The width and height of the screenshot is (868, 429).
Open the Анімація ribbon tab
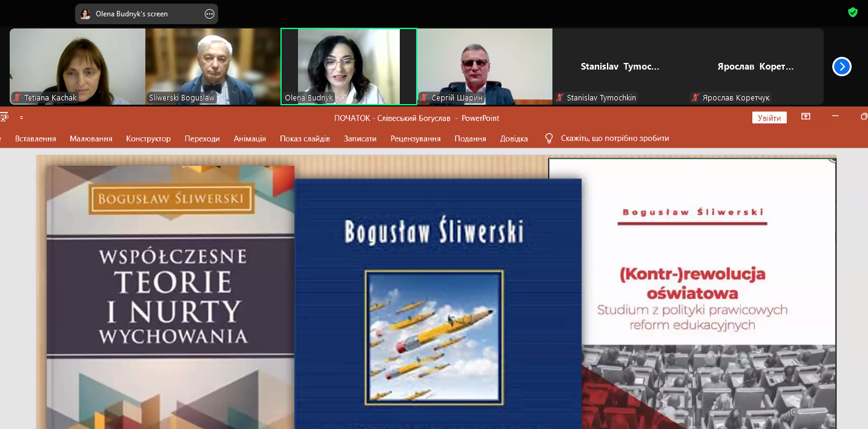click(x=250, y=139)
